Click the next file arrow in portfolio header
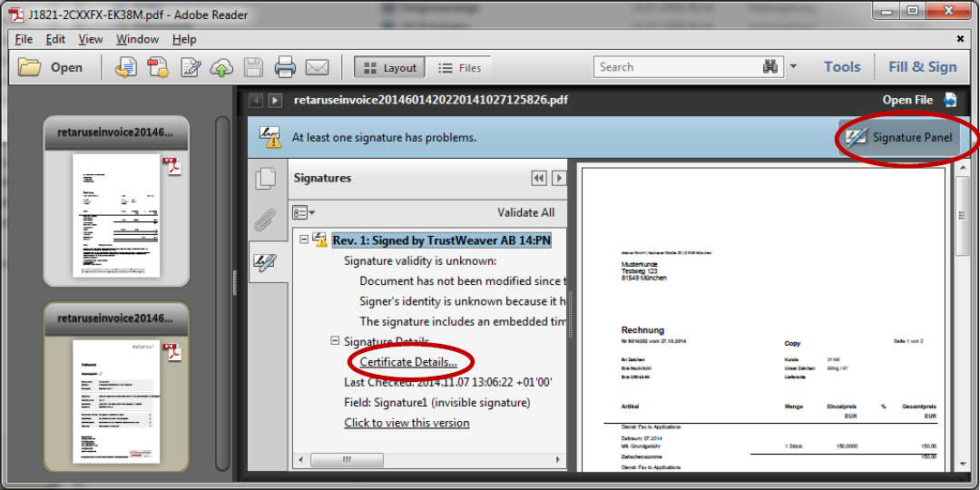 [275, 101]
